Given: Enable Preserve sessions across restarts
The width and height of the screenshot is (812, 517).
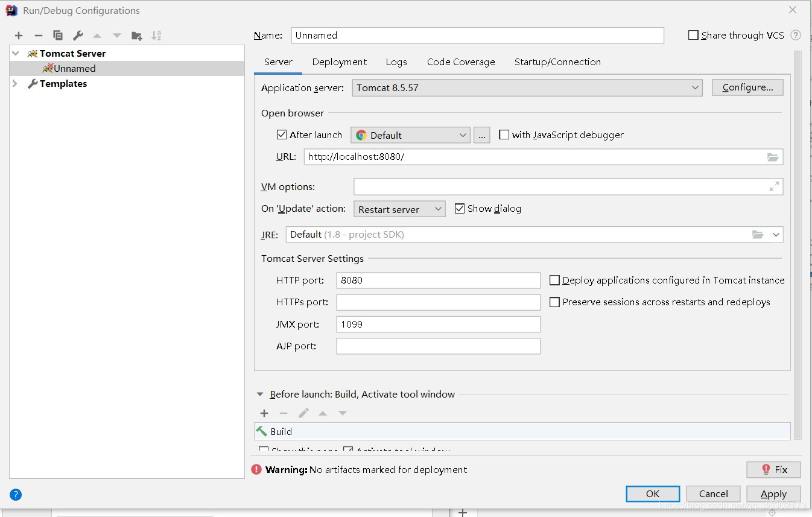Looking at the screenshot, I should click(x=554, y=302).
